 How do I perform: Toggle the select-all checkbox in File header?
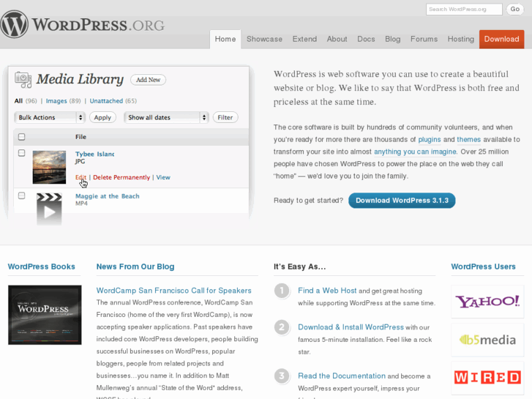(22, 137)
